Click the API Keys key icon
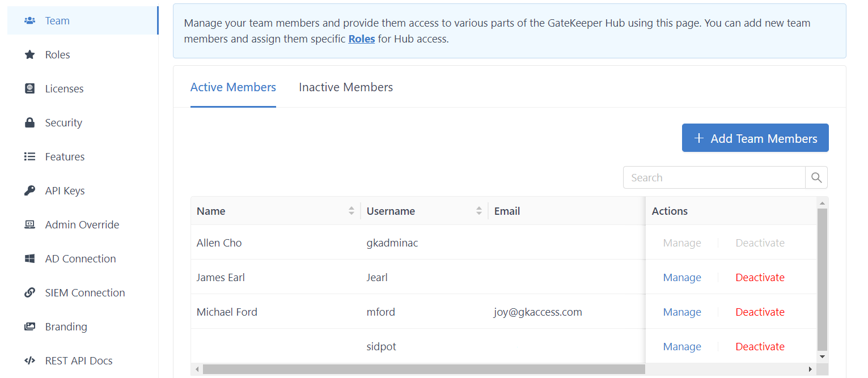 29,191
